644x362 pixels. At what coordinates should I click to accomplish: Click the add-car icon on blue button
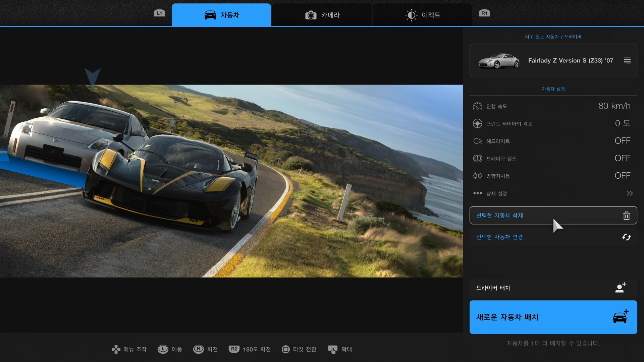[620, 317]
